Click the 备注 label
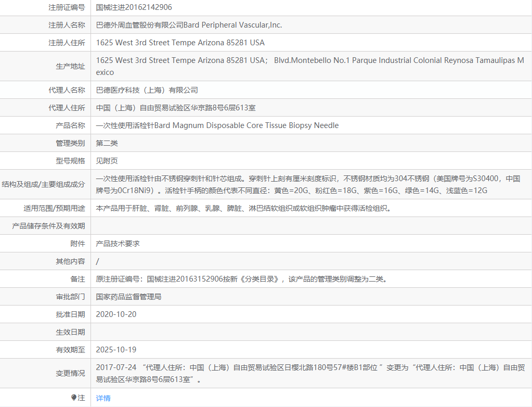 (x=77, y=278)
